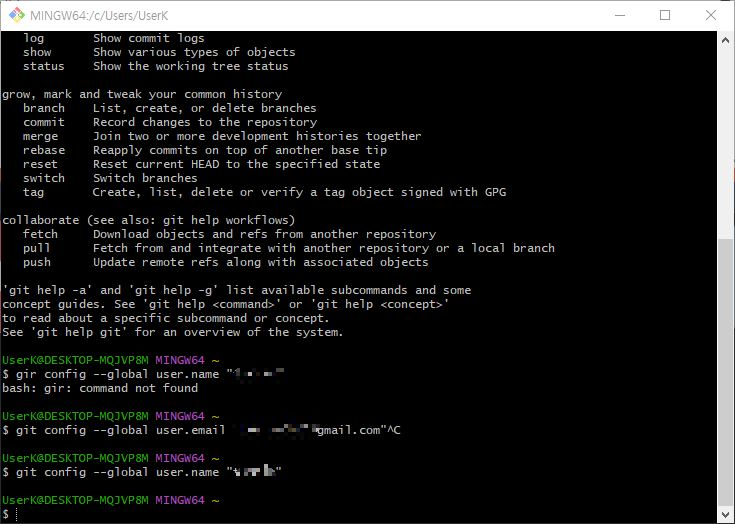Maximize the MINGW64 terminal window
The width and height of the screenshot is (735, 524).
coord(665,15)
